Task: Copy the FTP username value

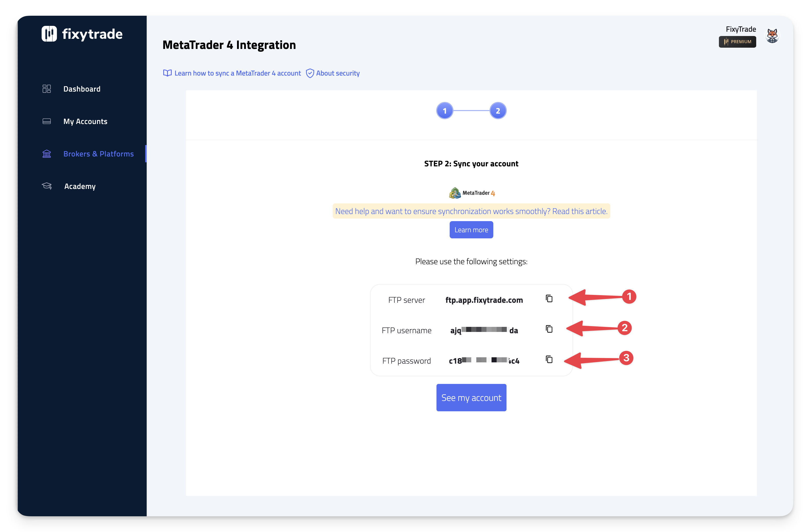Action: pos(549,329)
